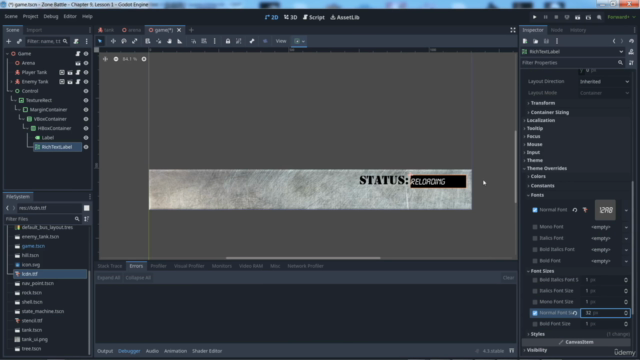
Task: Add a new child node
Action: [9, 41]
